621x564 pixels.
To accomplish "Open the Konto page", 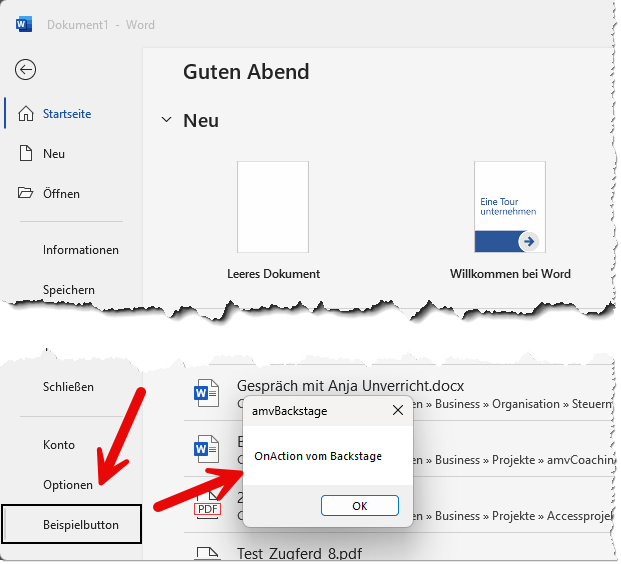I will (x=59, y=445).
